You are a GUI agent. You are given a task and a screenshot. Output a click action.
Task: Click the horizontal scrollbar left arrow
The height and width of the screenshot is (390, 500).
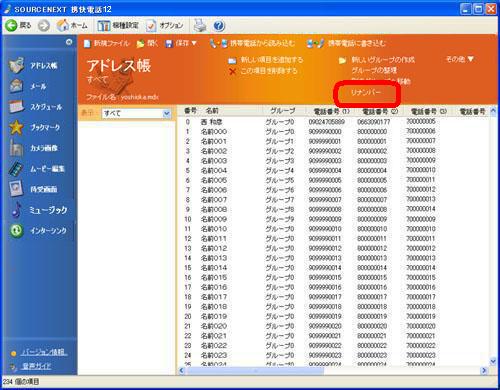point(182,370)
